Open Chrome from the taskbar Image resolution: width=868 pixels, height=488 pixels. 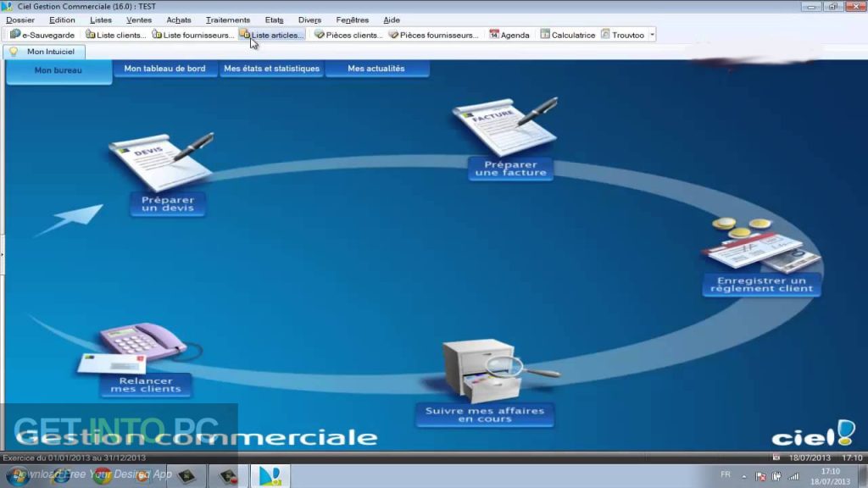pyautogui.click(x=103, y=476)
